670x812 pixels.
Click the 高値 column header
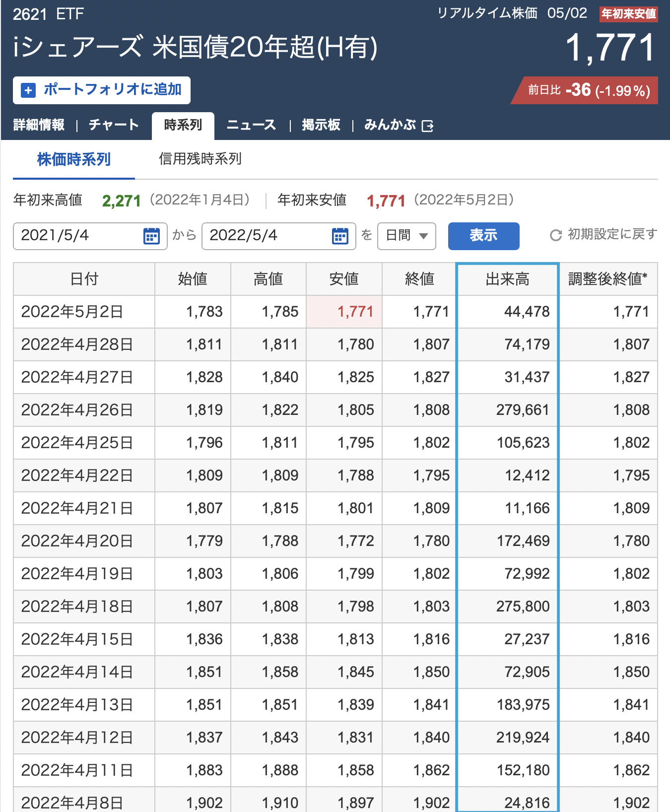(x=268, y=279)
